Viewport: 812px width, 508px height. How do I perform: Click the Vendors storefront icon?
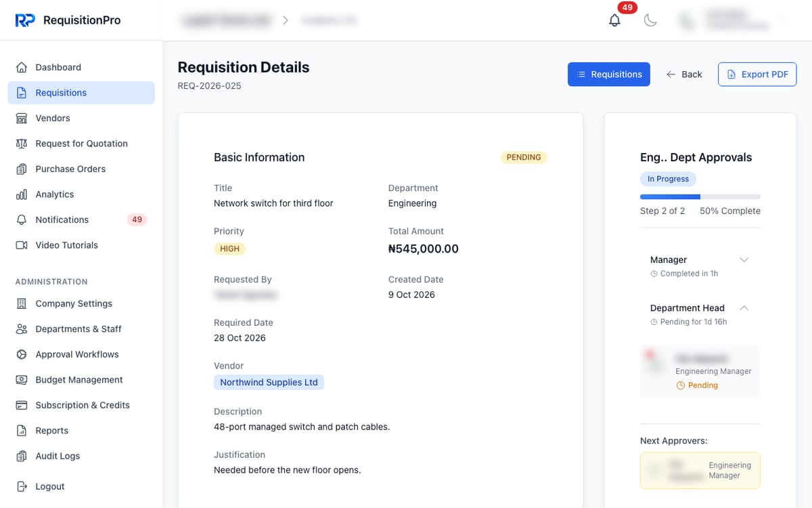(x=22, y=119)
